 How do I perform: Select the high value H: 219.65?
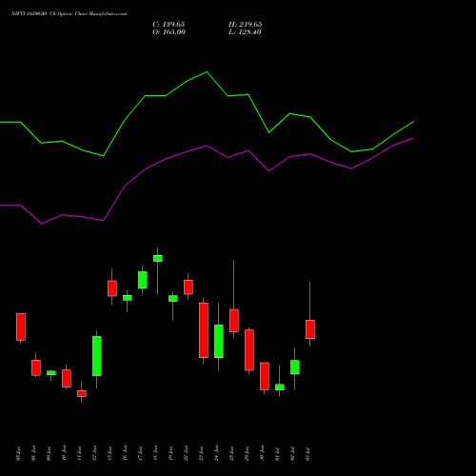tap(246, 25)
